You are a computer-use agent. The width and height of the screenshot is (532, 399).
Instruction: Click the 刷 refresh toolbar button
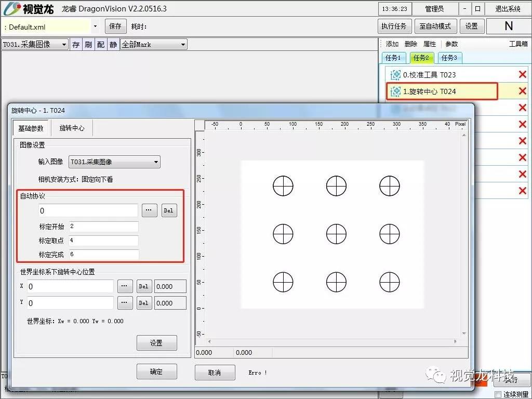point(88,45)
